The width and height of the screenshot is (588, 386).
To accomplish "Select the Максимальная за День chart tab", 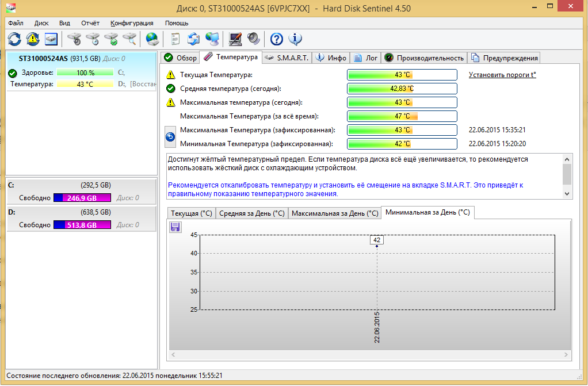I will [x=334, y=213].
